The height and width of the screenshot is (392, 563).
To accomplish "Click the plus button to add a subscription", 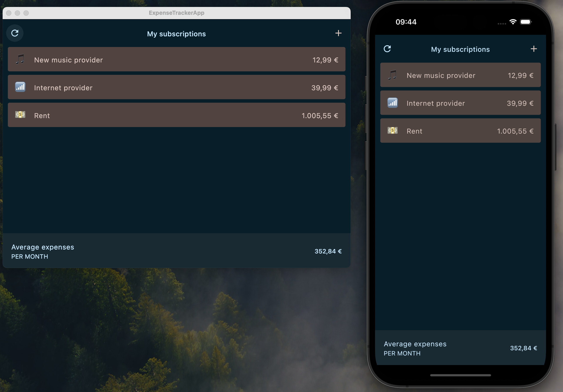I will click(338, 33).
